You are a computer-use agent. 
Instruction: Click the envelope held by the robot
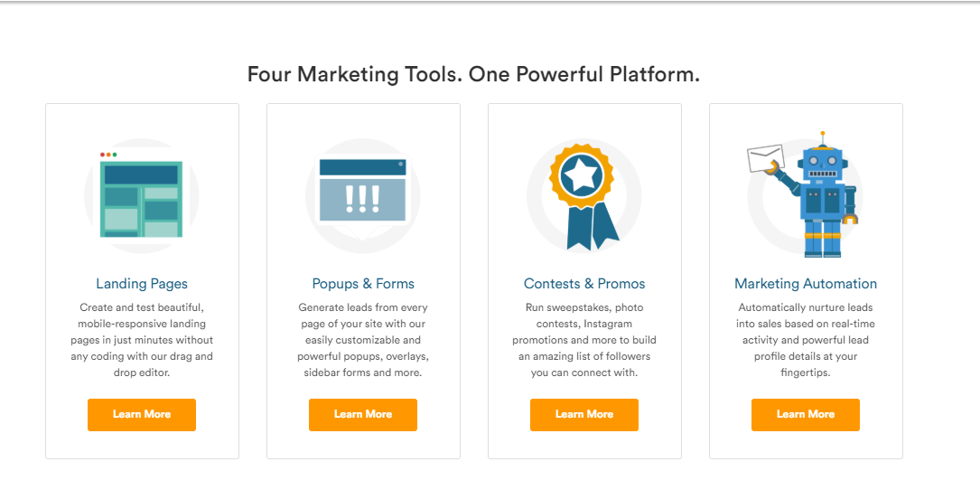(766, 159)
